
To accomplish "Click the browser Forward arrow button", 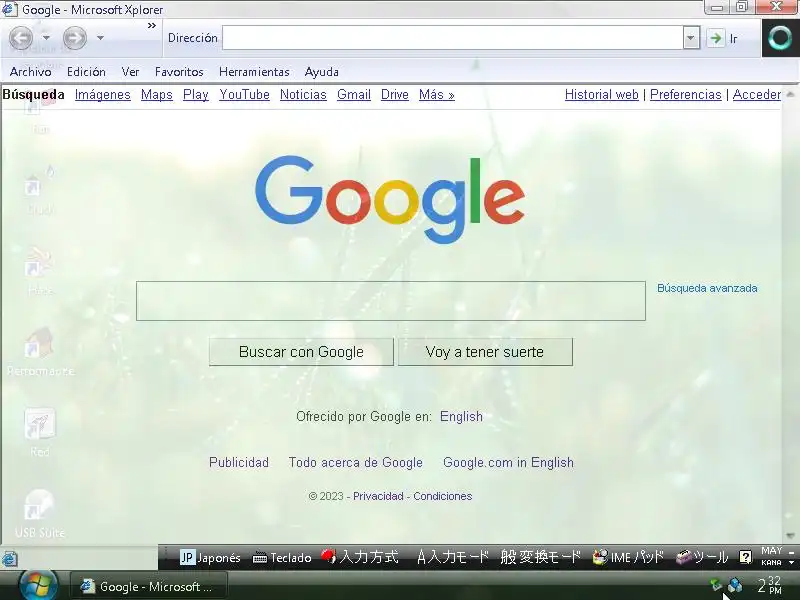I will (x=74, y=37).
